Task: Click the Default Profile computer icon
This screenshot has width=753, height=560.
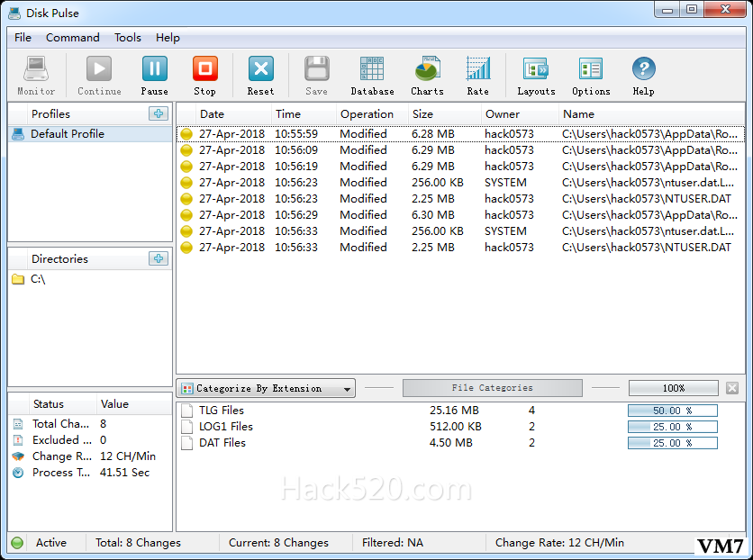Action: click(x=18, y=134)
